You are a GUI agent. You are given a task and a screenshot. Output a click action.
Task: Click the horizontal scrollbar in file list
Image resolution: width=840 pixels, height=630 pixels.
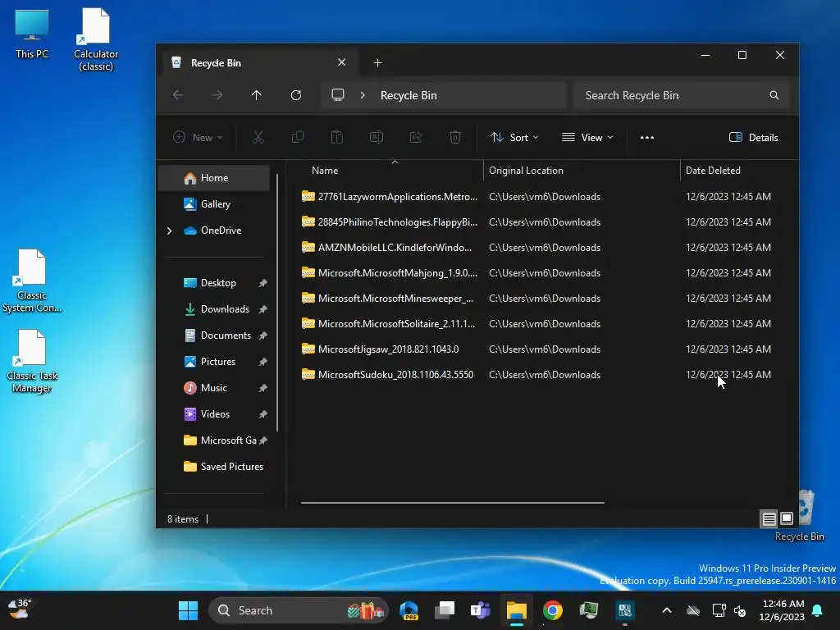coord(453,503)
